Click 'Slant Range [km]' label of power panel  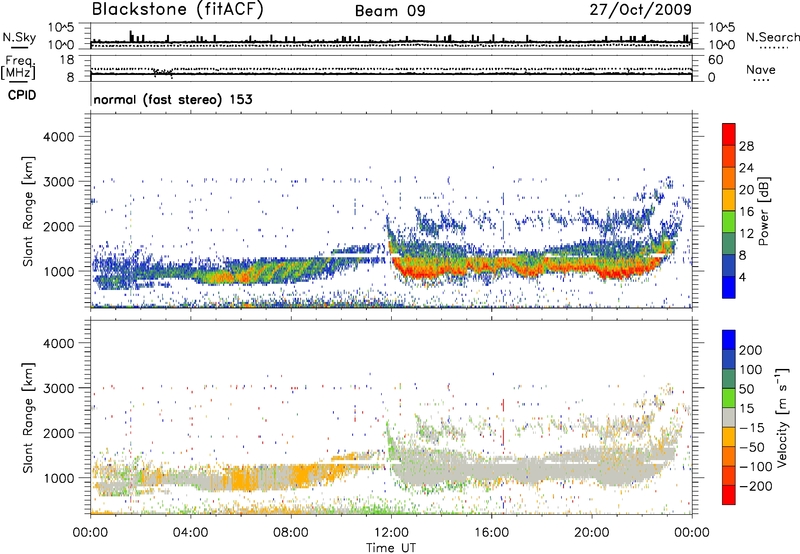tap(28, 211)
